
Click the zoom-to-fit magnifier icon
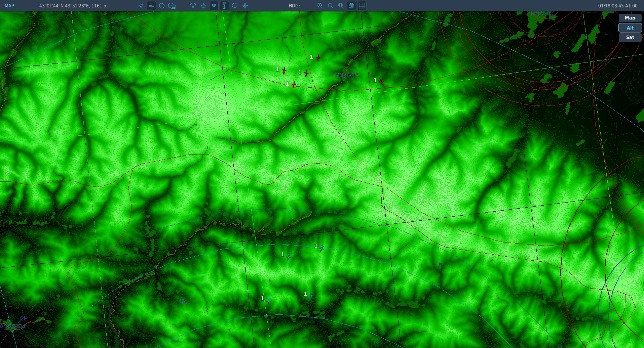[x=341, y=6]
